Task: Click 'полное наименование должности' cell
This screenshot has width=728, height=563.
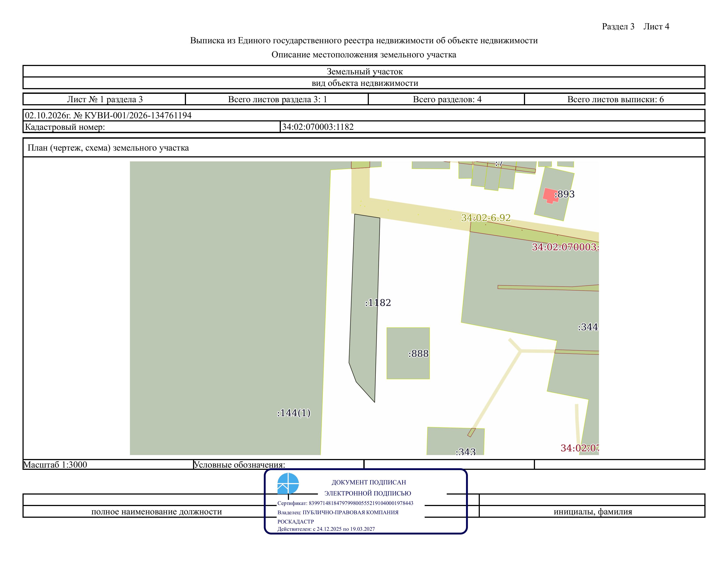Action: 157,512
